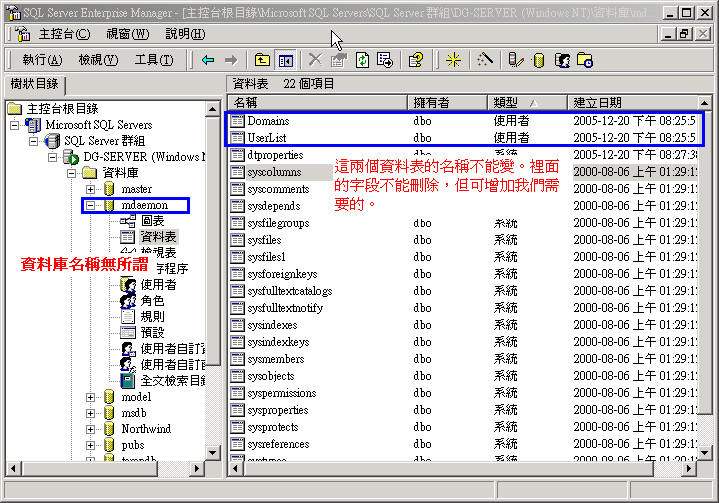Click the Back arrow toolbar icon
Screen dimensions: 719x503
[208, 60]
